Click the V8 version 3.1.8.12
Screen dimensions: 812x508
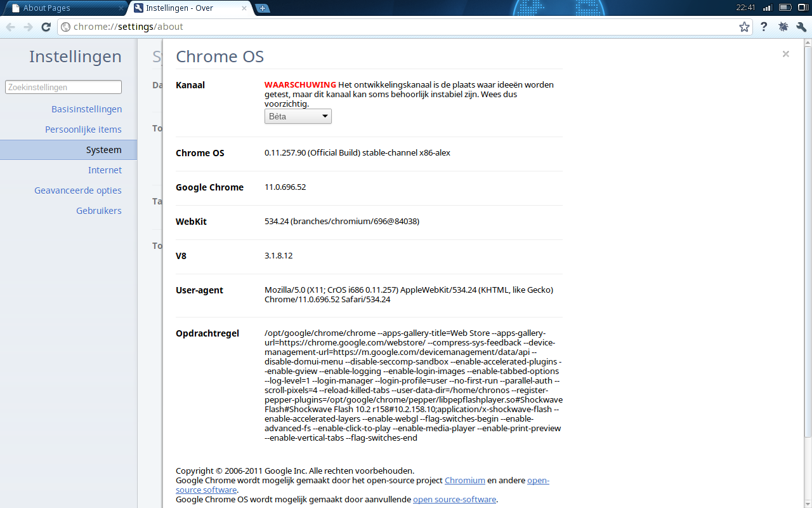278,256
